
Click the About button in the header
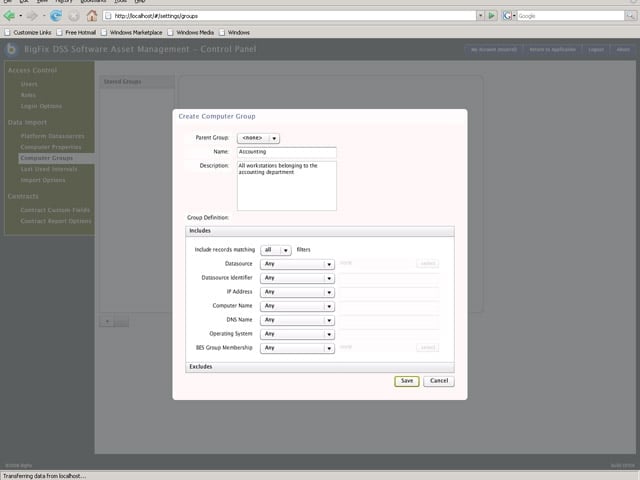(623, 50)
